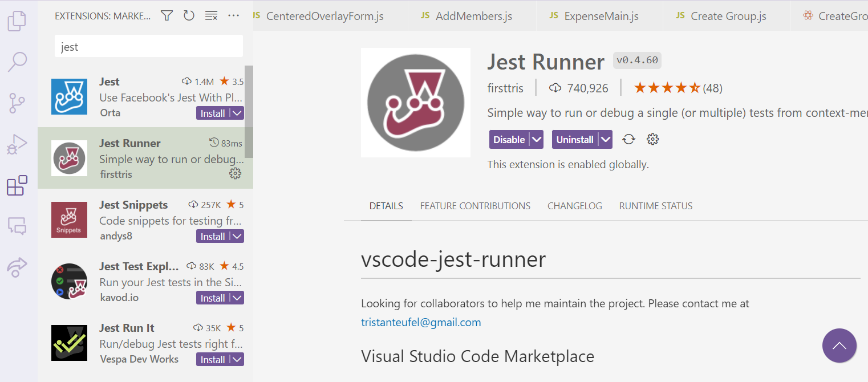Open the Search view in activity bar
The image size is (868, 382).
(17, 62)
